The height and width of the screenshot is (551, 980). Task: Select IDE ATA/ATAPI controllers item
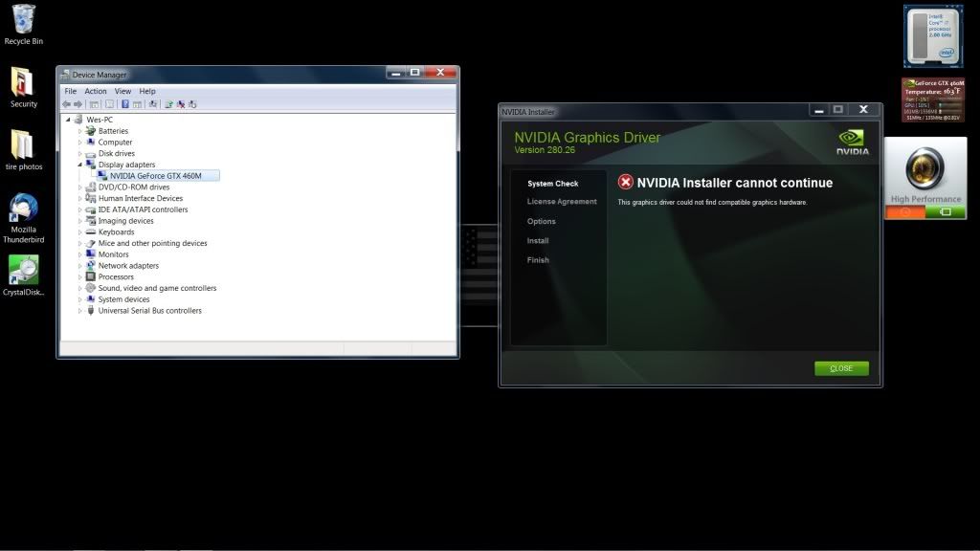click(143, 209)
